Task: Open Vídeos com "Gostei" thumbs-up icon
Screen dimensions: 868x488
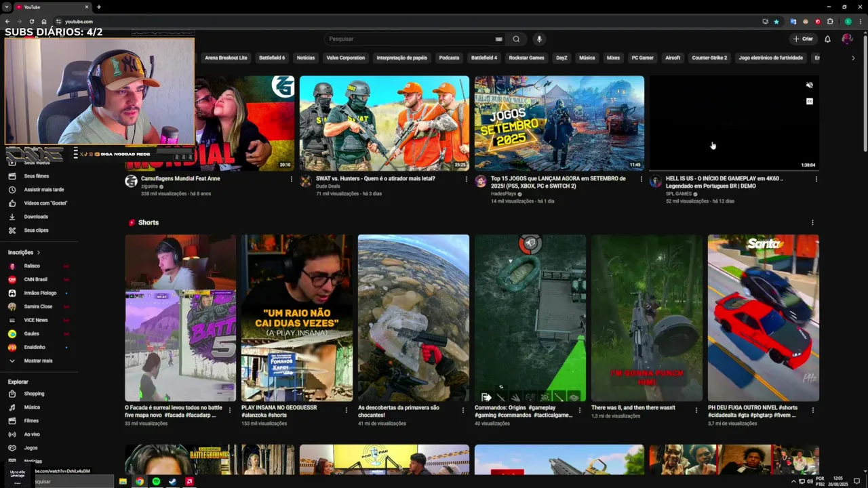Action: pyautogui.click(x=12, y=203)
